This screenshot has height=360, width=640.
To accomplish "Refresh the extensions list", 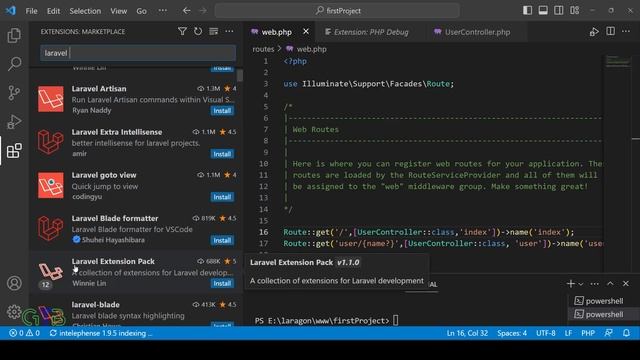I will point(198,31).
